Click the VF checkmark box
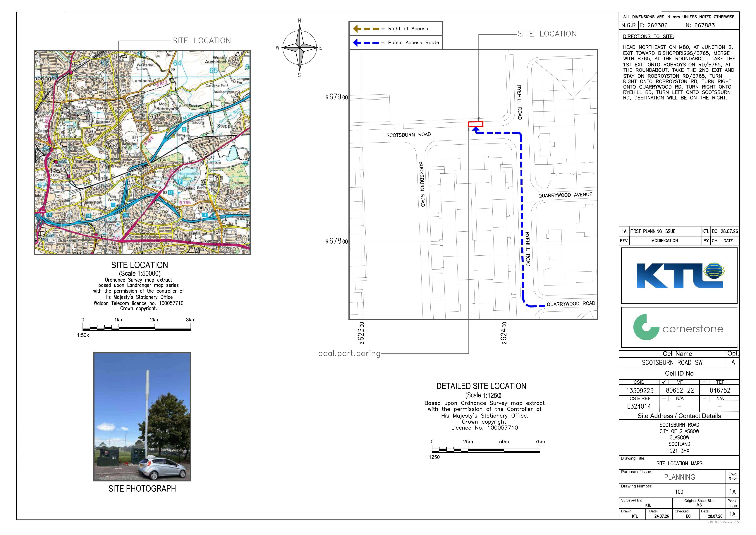 (664, 382)
